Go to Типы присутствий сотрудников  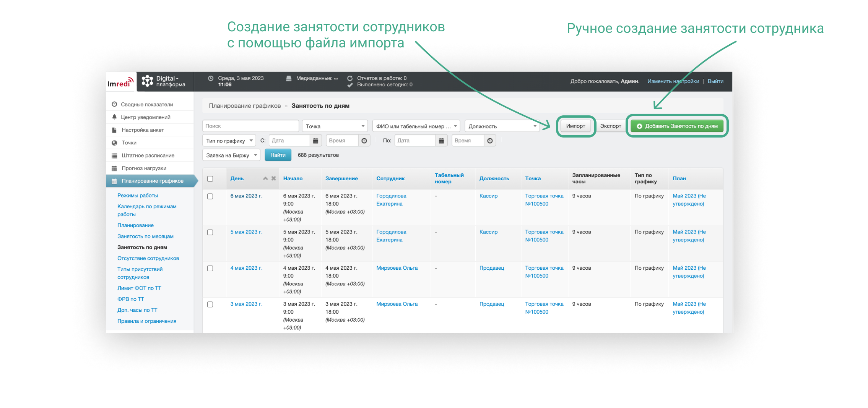pyautogui.click(x=140, y=273)
